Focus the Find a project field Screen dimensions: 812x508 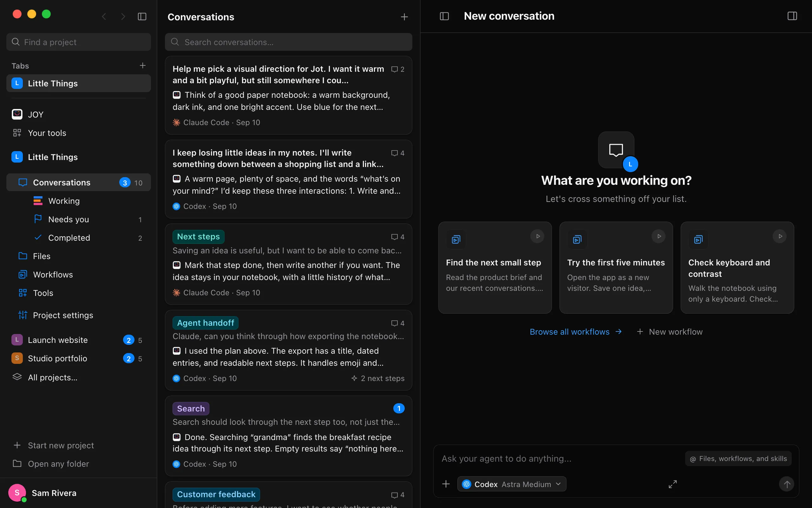79,42
